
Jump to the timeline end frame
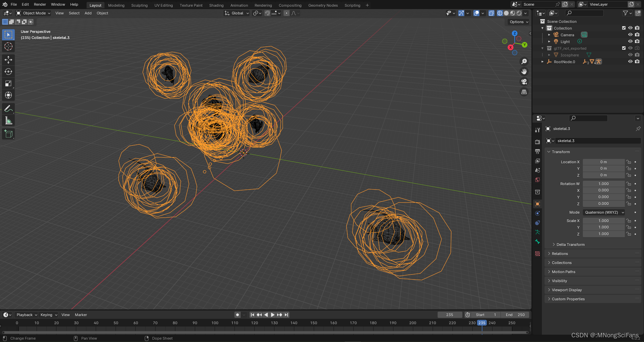click(x=286, y=315)
